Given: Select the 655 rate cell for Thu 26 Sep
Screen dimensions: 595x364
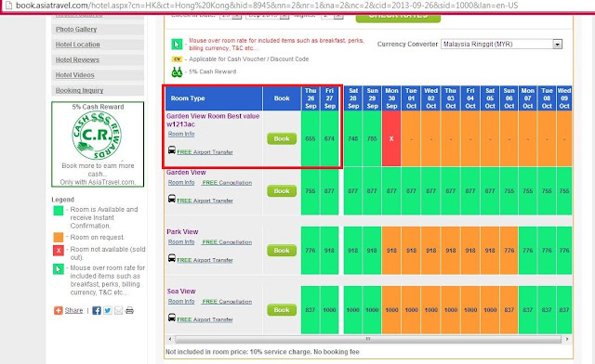Looking at the screenshot, I should pyautogui.click(x=311, y=138).
